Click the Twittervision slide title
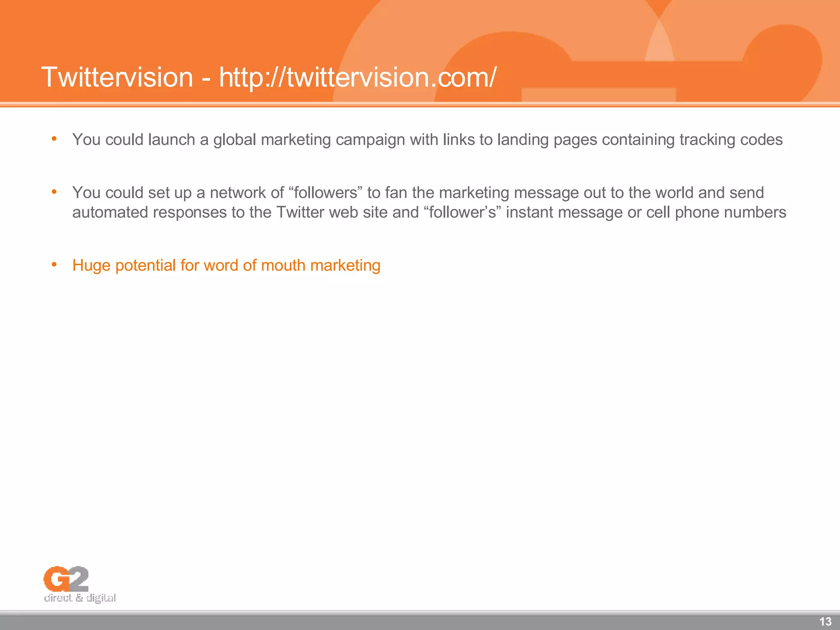This screenshot has height=630, width=840. click(269, 77)
